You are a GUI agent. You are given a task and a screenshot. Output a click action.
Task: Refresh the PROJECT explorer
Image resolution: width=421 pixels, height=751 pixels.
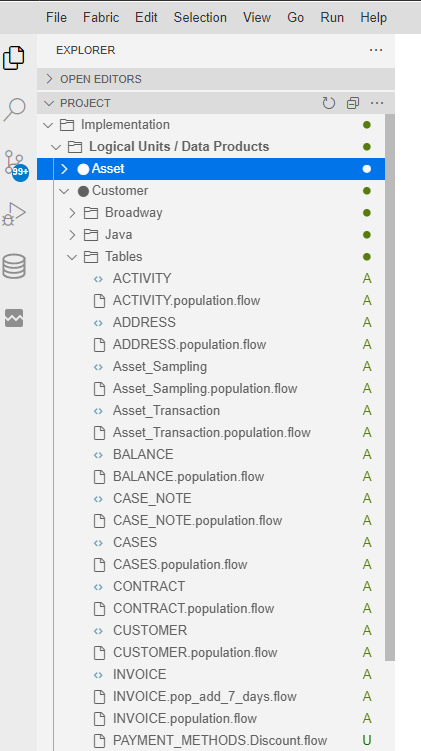click(x=329, y=103)
